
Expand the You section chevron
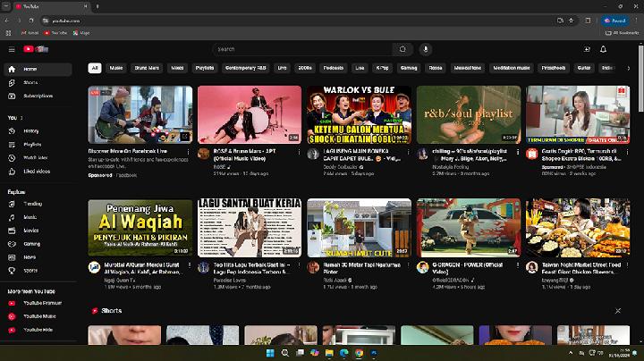tap(21, 117)
